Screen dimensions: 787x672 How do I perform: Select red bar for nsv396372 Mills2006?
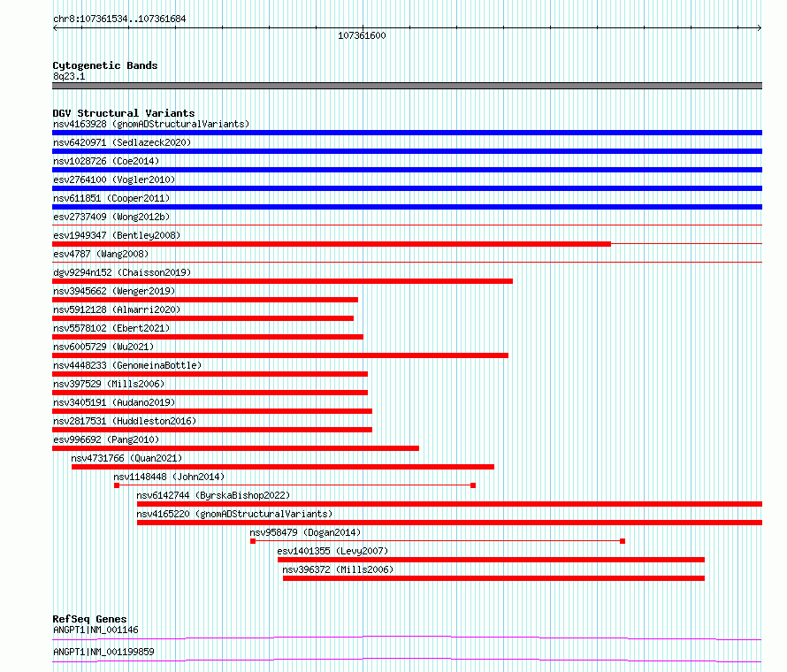pyautogui.click(x=494, y=578)
